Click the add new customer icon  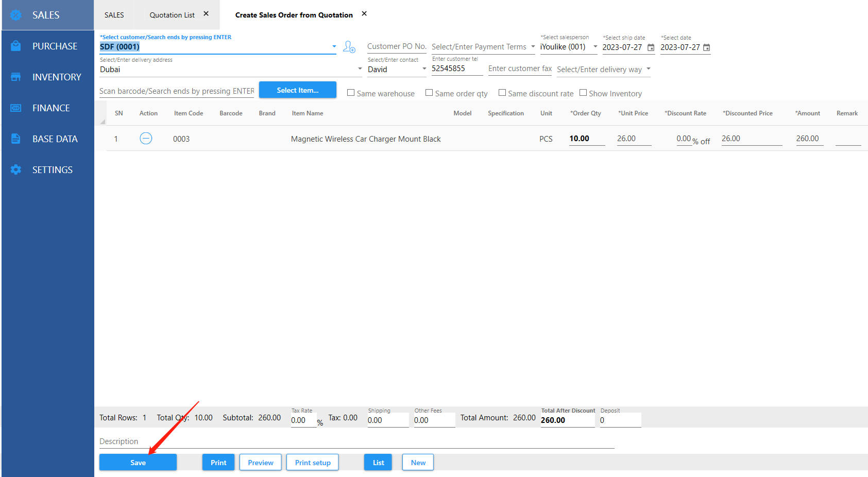(349, 47)
